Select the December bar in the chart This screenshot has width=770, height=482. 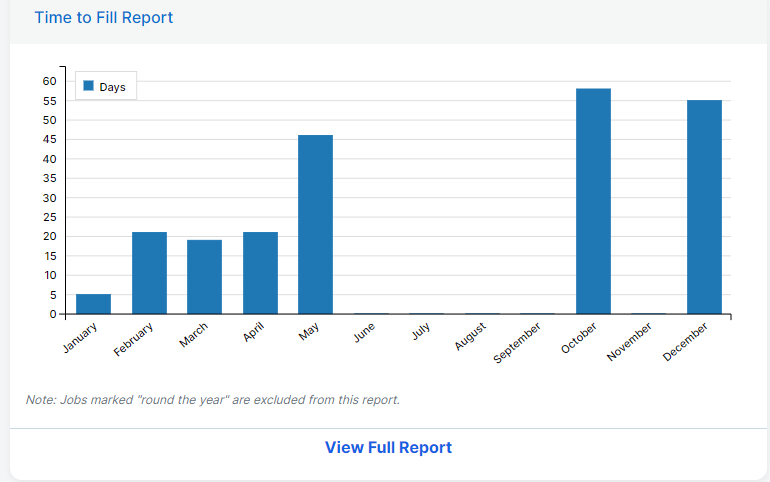point(704,207)
